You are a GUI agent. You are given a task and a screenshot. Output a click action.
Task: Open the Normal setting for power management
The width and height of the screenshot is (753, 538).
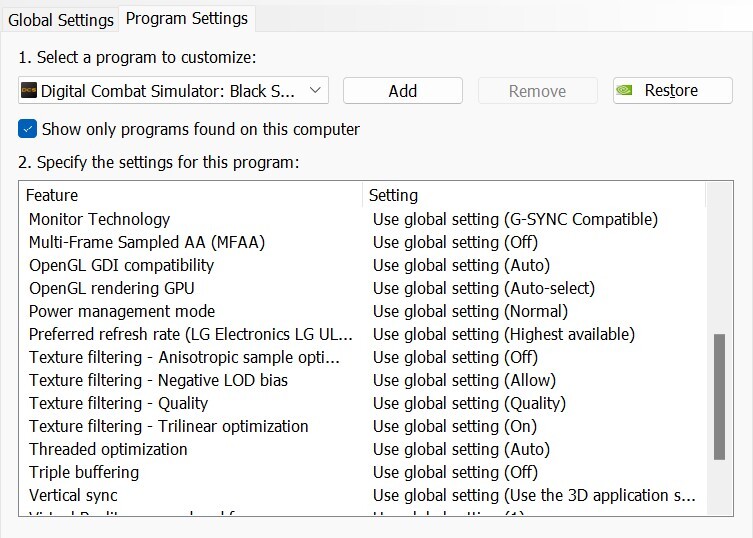click(x=471, y=311)
